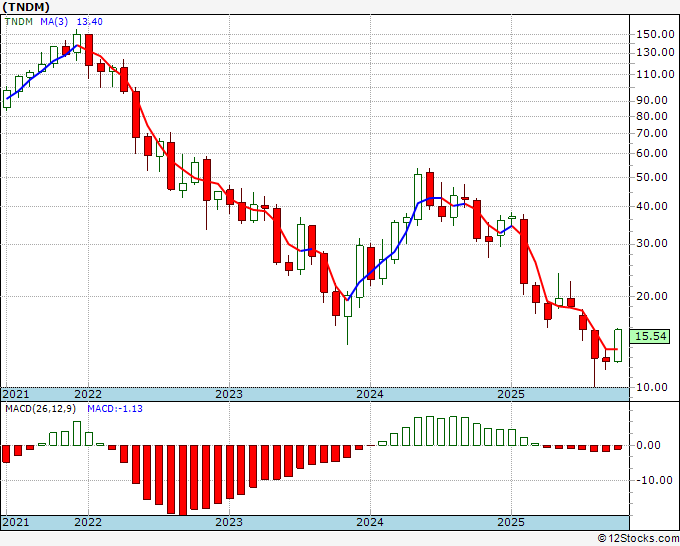Click 2024 on the price chart timeline

click(x=370, y=394)
